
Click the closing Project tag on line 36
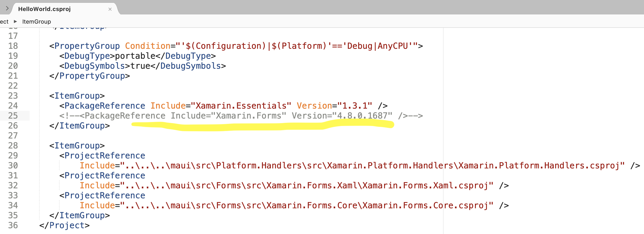65,225
